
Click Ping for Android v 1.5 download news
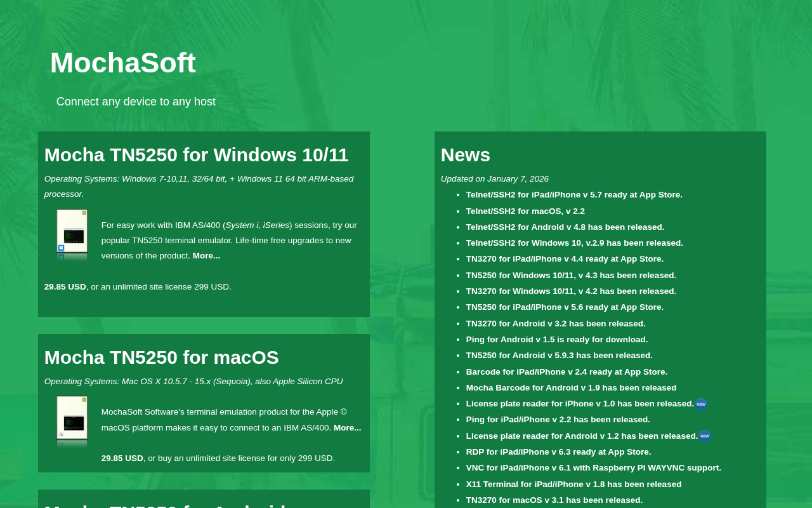pyautogui.click(x=556, y=340)
